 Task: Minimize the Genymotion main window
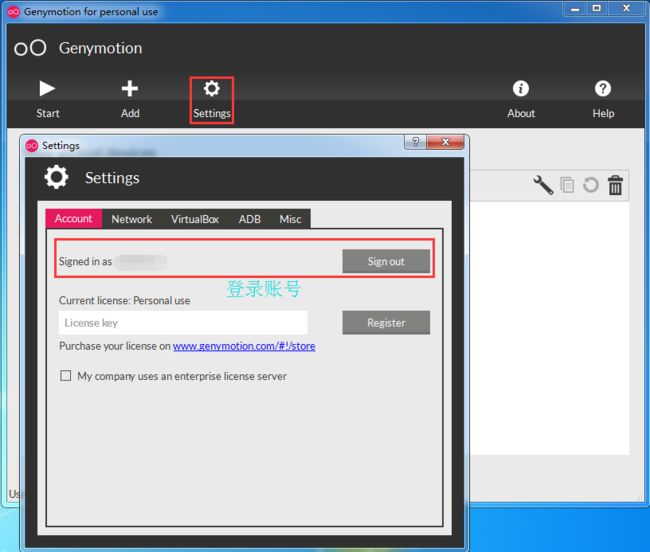[575, 8]
